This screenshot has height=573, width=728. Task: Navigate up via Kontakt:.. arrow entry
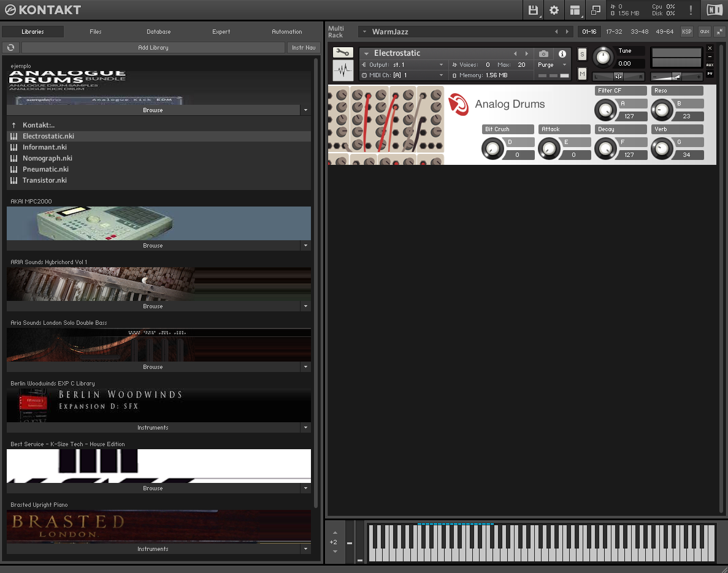point(14,125)
